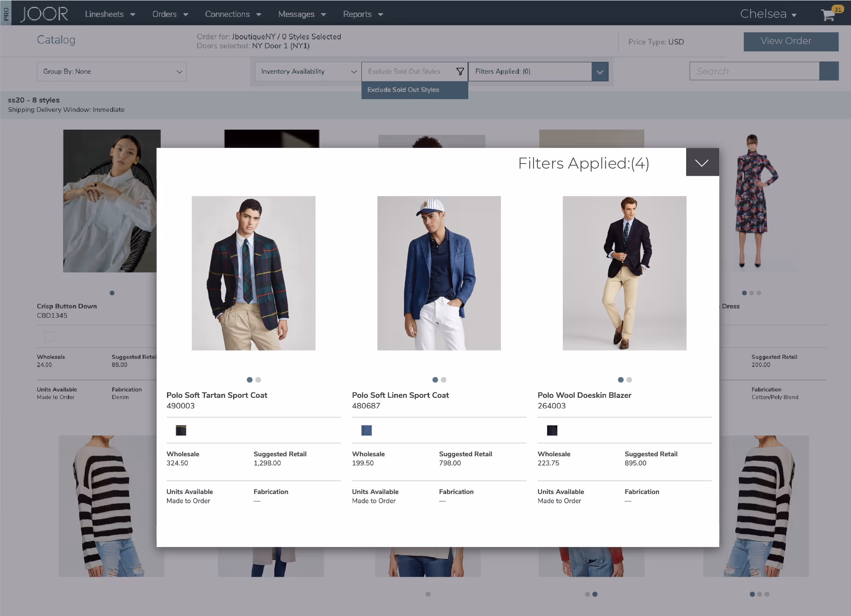Screen dimensions: 851x616
Task: Open the striped sweater image at bottom left
Action: click(111, 506)
